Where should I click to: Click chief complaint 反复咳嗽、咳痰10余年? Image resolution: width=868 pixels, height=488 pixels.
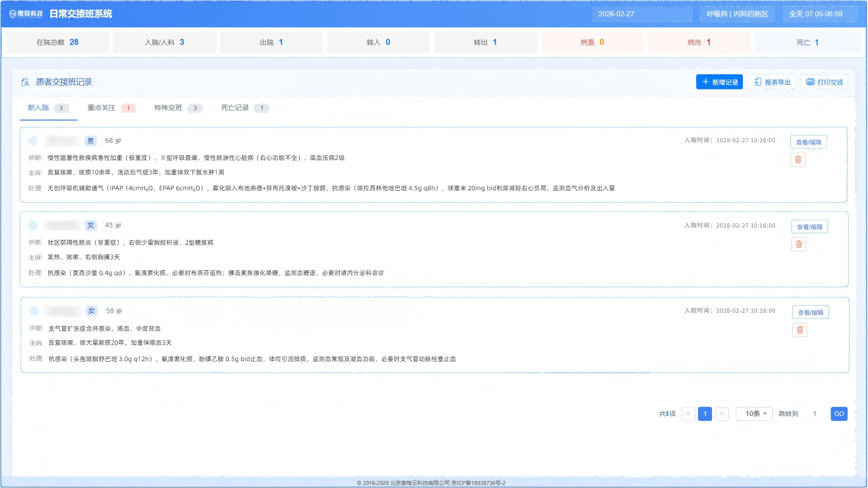click(x=136, y=172)
